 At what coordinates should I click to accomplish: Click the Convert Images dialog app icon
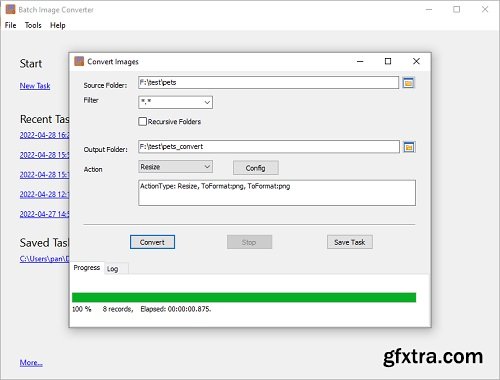79,61
